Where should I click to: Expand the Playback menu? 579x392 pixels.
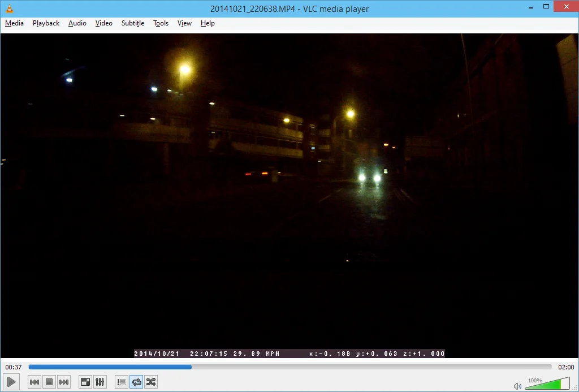point(46,23)
